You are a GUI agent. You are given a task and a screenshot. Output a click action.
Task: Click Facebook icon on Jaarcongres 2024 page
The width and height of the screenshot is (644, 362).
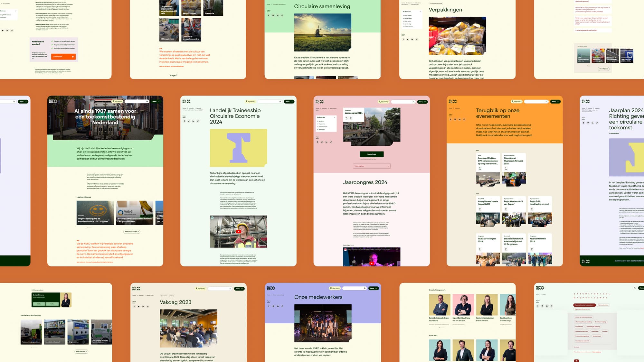point(317,142)
